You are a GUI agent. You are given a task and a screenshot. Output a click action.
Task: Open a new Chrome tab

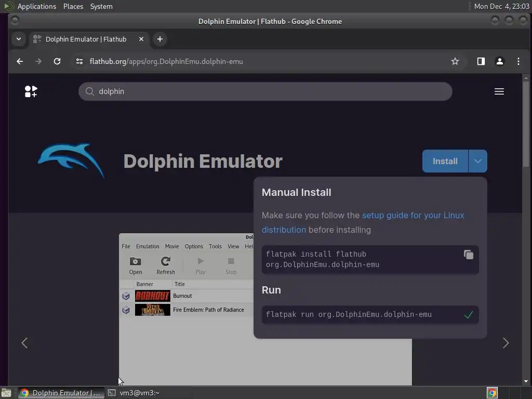click(160, 39)
